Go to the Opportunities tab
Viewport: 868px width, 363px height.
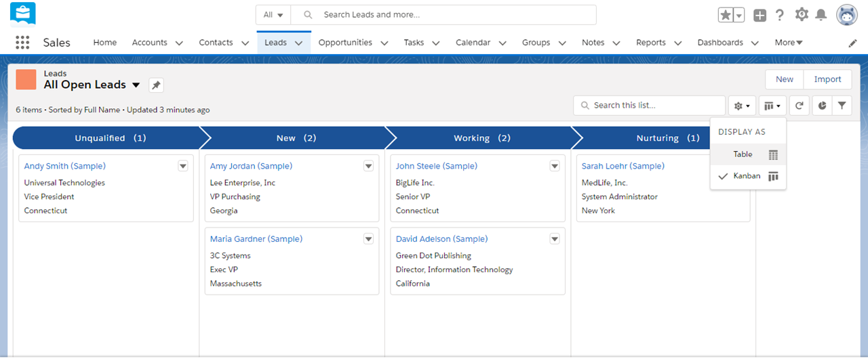pos(345,43)
